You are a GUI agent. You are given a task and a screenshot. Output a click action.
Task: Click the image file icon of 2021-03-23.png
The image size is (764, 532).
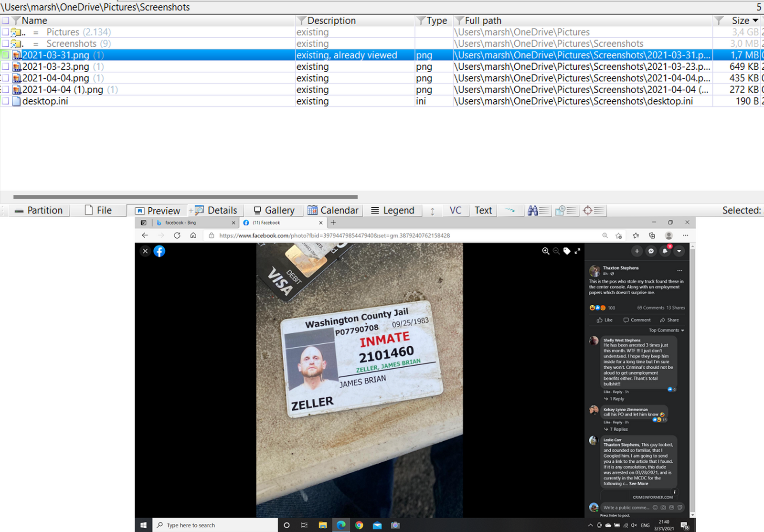17,67
